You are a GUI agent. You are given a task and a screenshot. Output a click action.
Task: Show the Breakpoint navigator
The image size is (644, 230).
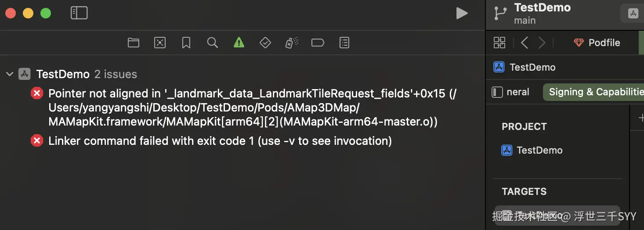(318, 43)
